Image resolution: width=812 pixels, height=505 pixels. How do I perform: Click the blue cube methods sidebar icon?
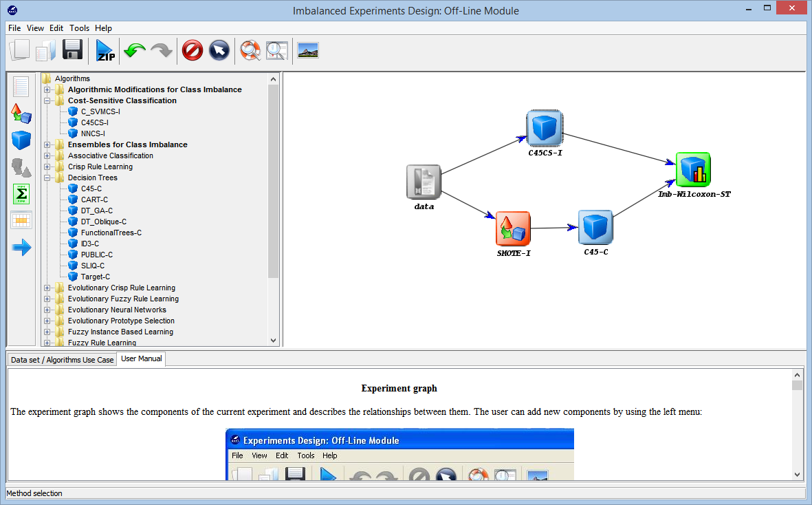(21, 140)
